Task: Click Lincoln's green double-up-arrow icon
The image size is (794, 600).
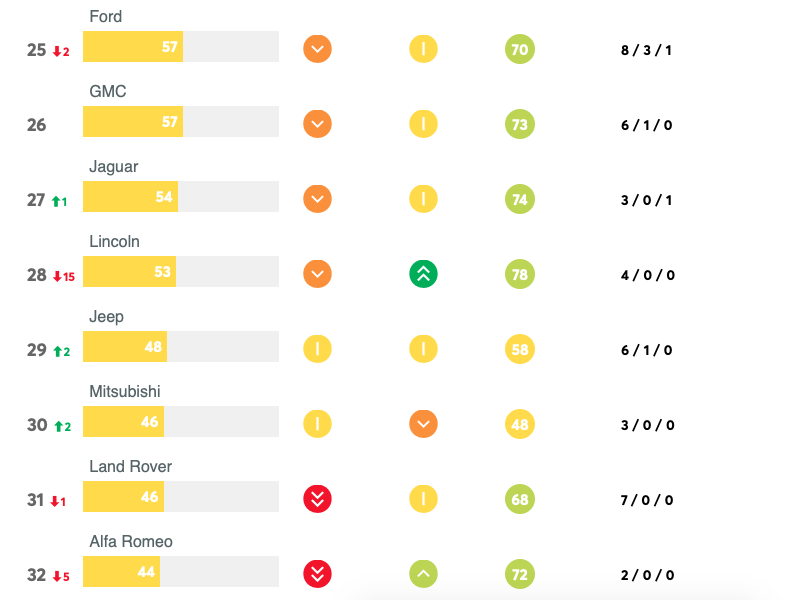Action: (423, 274)
